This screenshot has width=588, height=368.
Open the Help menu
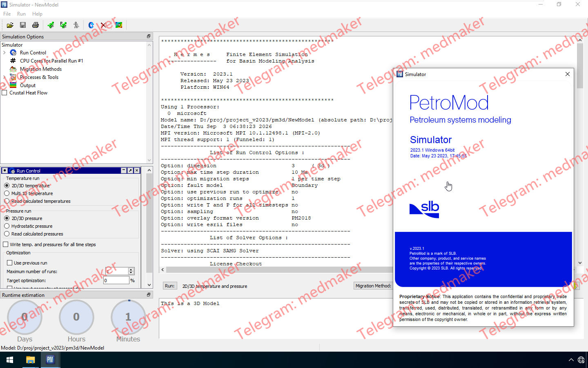pos(37,14)
